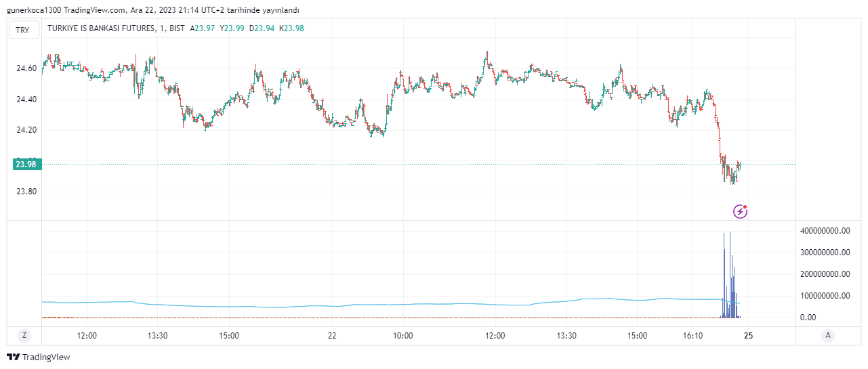Click the BIST exchange label
868x369 pixels.
click(x=177, y=28)
